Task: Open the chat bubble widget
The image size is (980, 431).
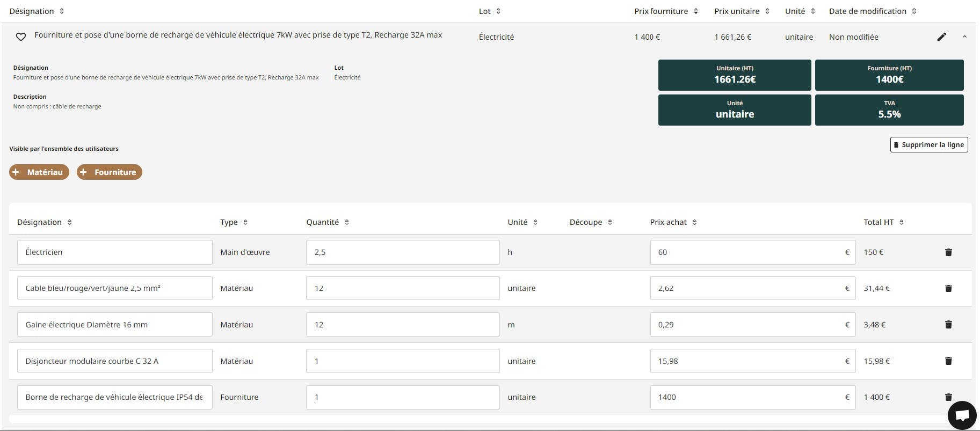Action: click(962, 415)
